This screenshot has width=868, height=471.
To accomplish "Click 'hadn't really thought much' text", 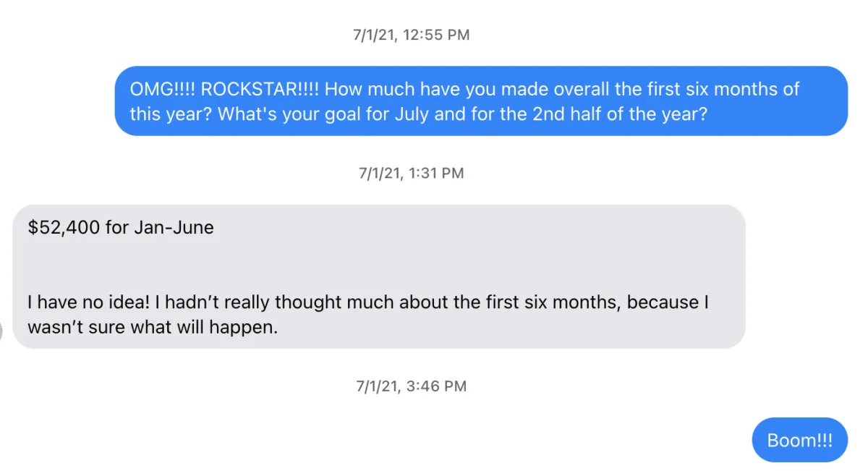I will tap(276, 302).
